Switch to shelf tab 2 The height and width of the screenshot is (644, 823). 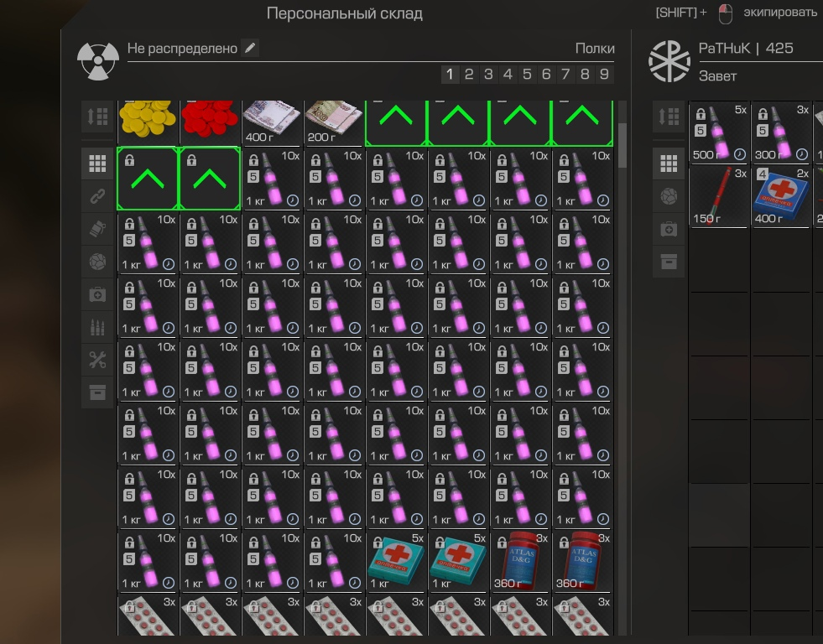[469, 75]
